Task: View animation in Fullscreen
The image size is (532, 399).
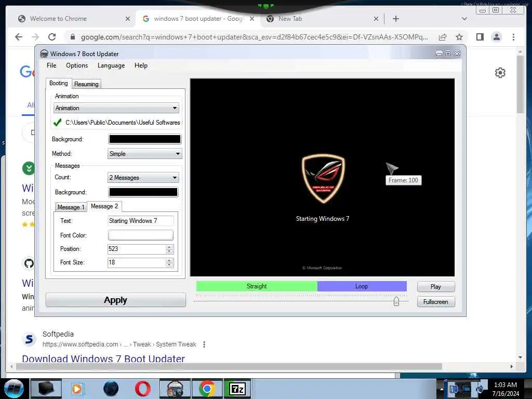Action: 436,302
